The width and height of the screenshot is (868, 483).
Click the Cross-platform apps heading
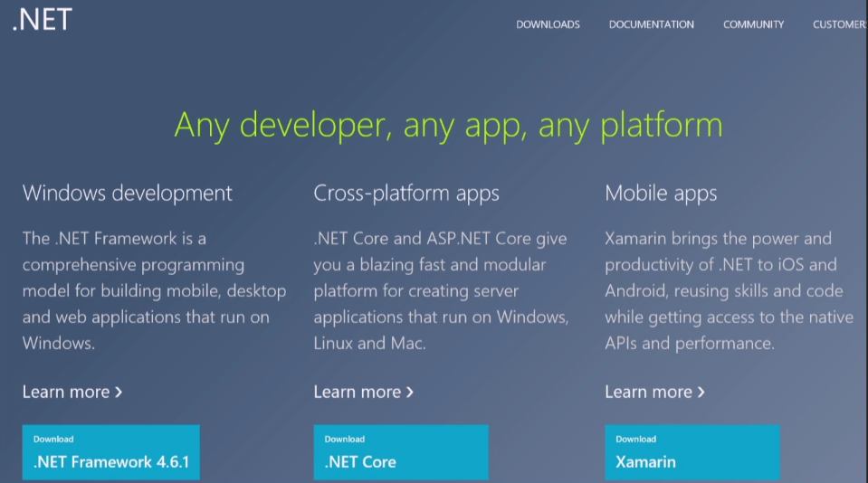(406, 193)
